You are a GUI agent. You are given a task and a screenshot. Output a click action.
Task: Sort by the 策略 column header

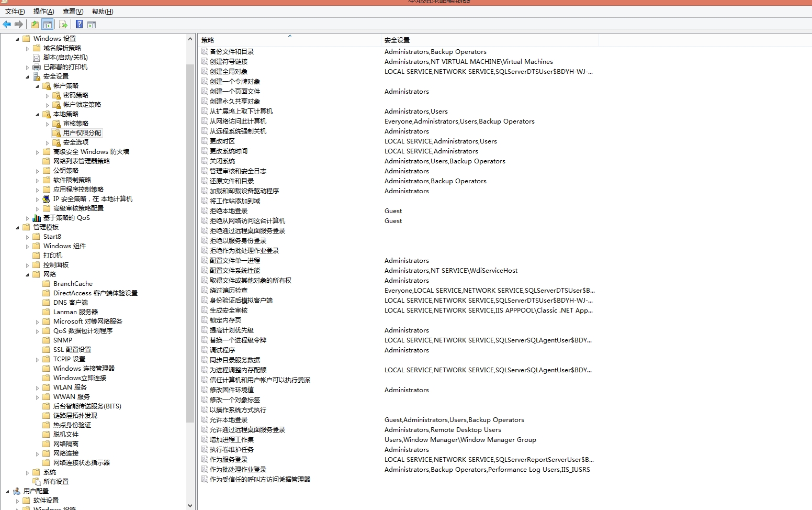coord(289,40)
